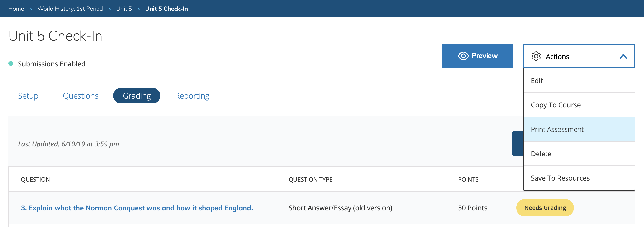This screenshot has height=227, width=644.
Task: Click the Unit 5 Check-In breadcrumb item
Action: (x=167, y=8)
